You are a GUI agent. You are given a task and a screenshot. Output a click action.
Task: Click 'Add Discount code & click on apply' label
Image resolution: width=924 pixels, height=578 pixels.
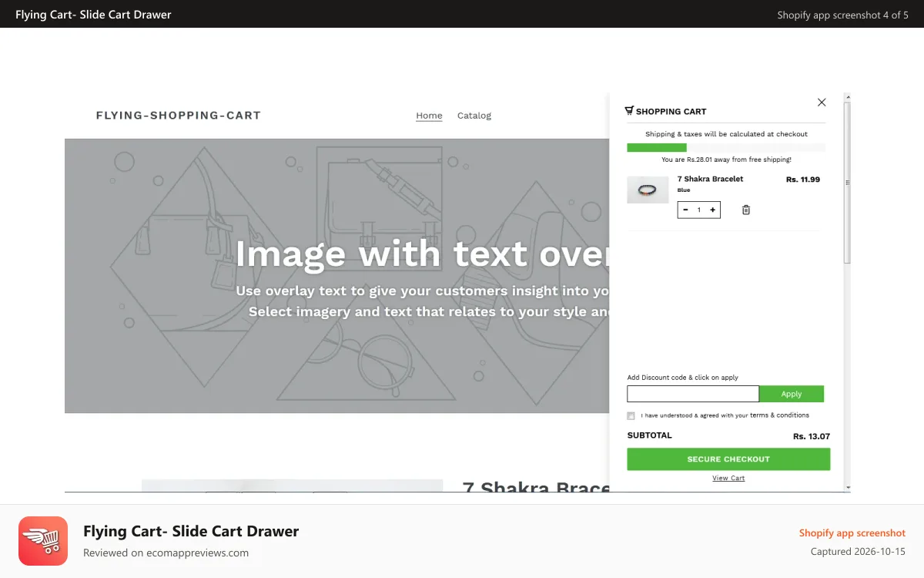(683, 378)
